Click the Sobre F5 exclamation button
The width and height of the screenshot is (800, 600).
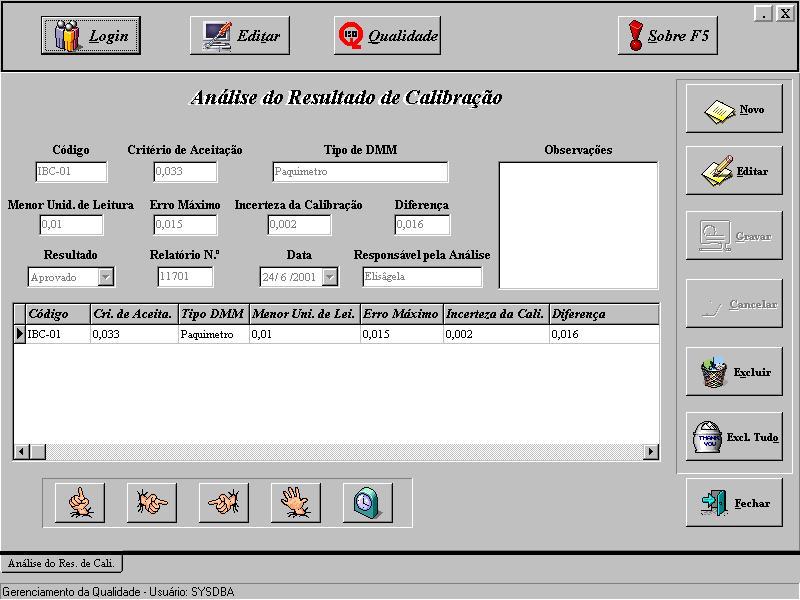[x=668, y=36]
